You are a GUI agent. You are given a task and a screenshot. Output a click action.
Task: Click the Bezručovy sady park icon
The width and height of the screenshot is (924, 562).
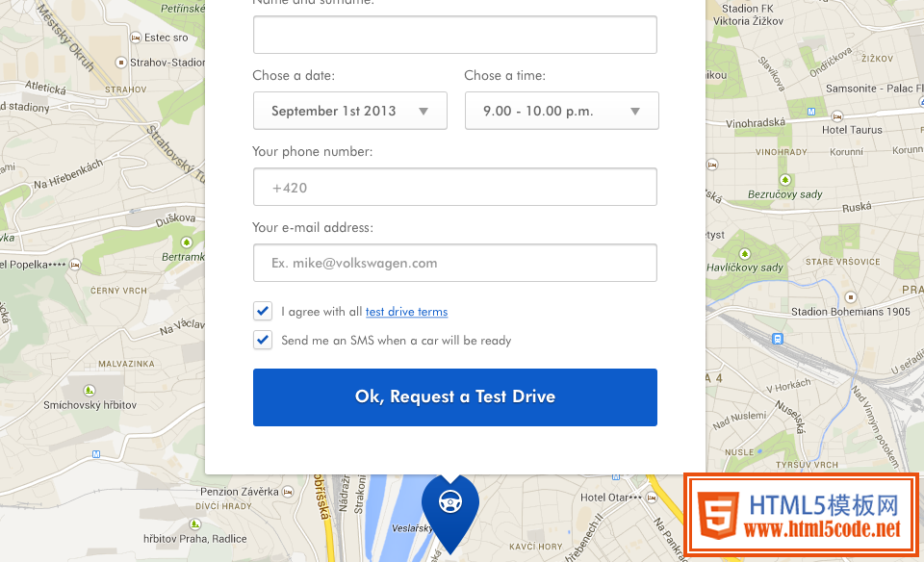click(785, 179)
